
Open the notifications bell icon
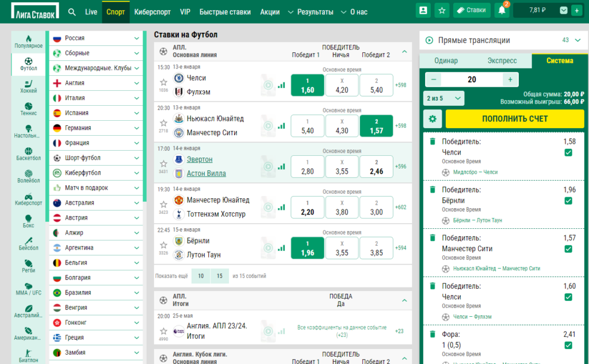tap(502, 10)
